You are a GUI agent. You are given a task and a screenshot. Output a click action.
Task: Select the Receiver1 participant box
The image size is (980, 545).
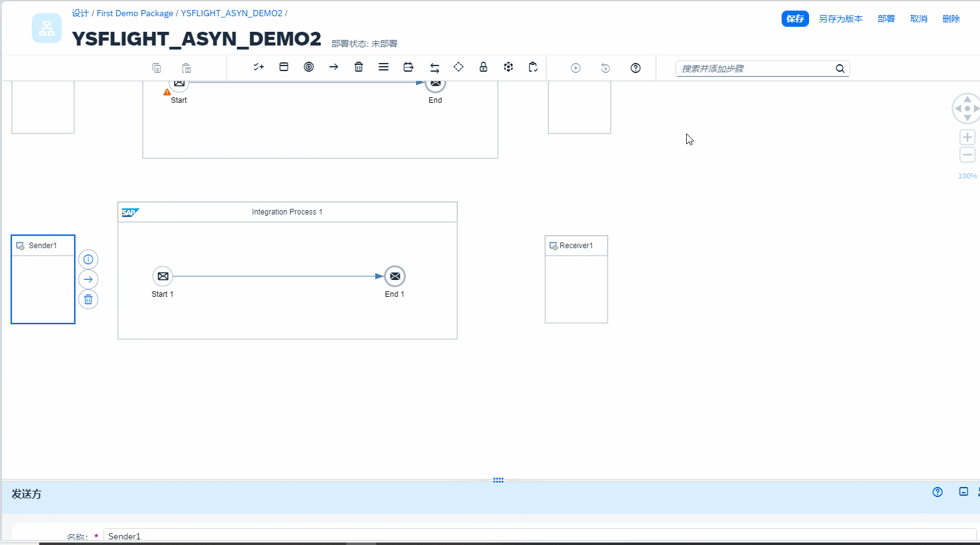(576, 287)
